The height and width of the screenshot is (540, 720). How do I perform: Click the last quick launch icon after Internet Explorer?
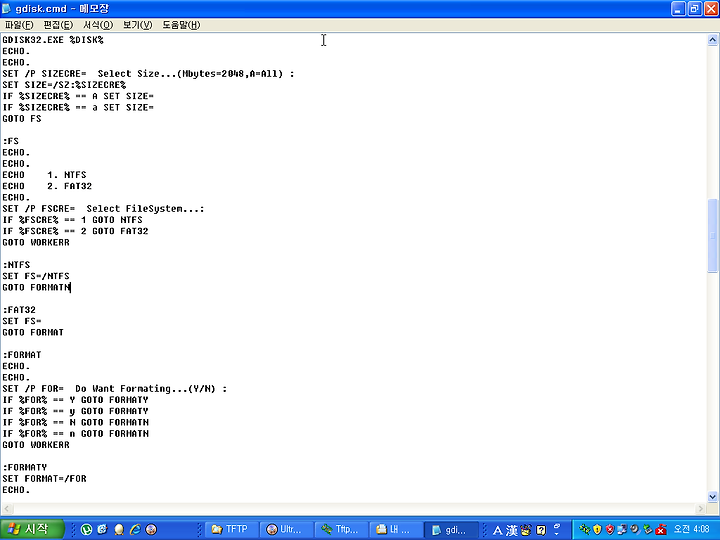pyautogui.click(x=151, y=529)
